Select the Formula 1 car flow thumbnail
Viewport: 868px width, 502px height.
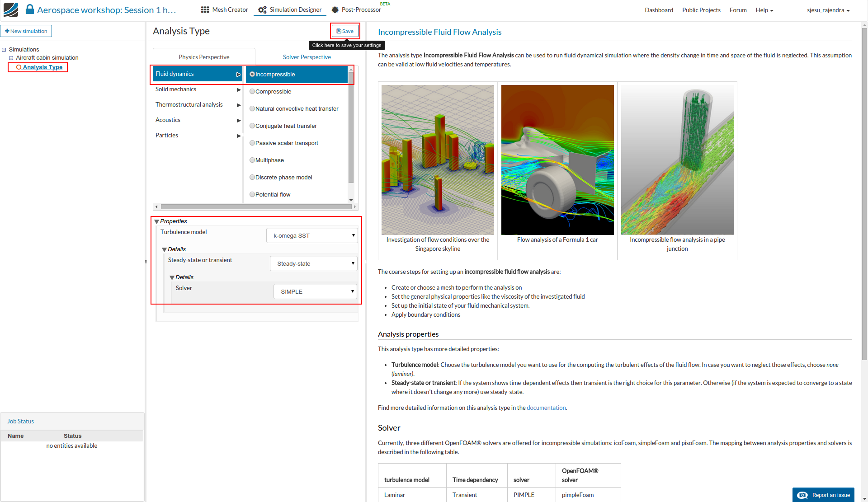click(557, 160)
